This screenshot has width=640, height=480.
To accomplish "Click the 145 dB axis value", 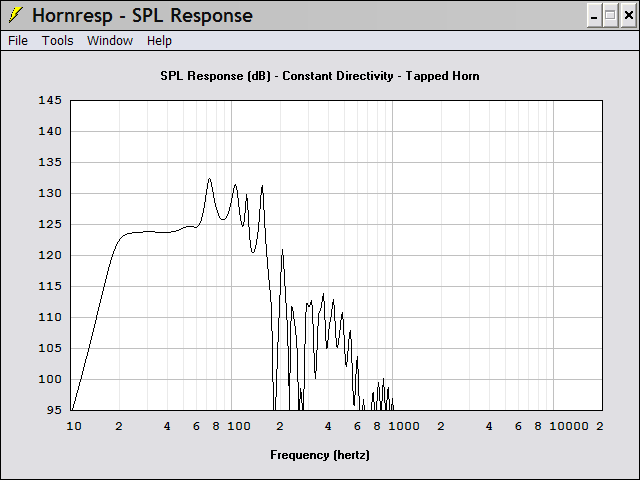I will pos(50,100).
